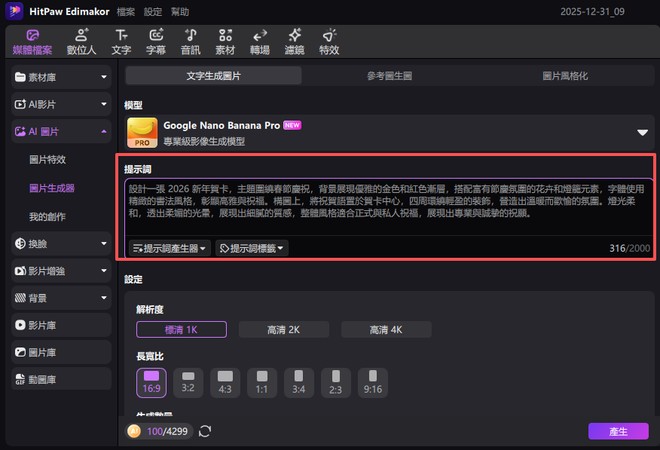This screenshot has height=450, width=660.
Task: Refresh the credits count
Action: pyautogui.click(x=205, y=431)
